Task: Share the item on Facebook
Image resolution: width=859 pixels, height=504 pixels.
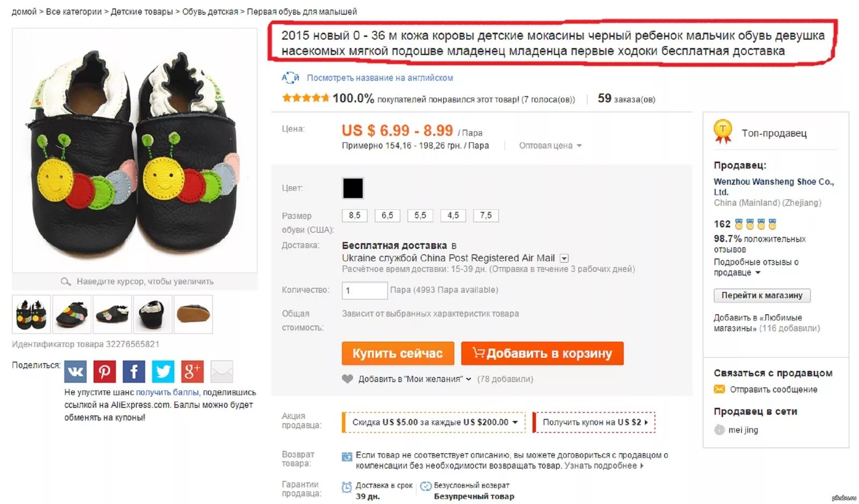Action: pyautogui.click(x=134, y=371)
